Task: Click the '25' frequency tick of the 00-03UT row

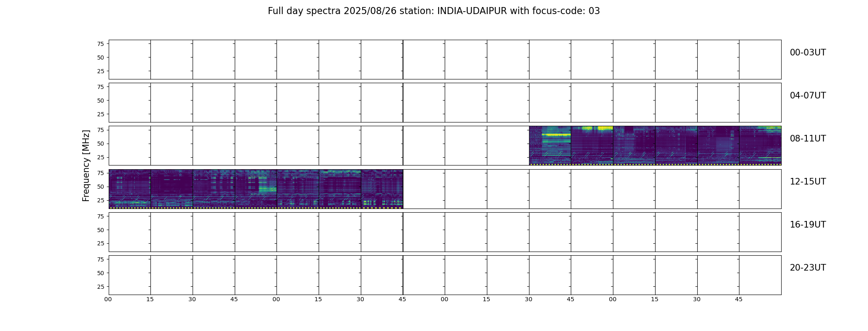Action: (x=100, y=71)
